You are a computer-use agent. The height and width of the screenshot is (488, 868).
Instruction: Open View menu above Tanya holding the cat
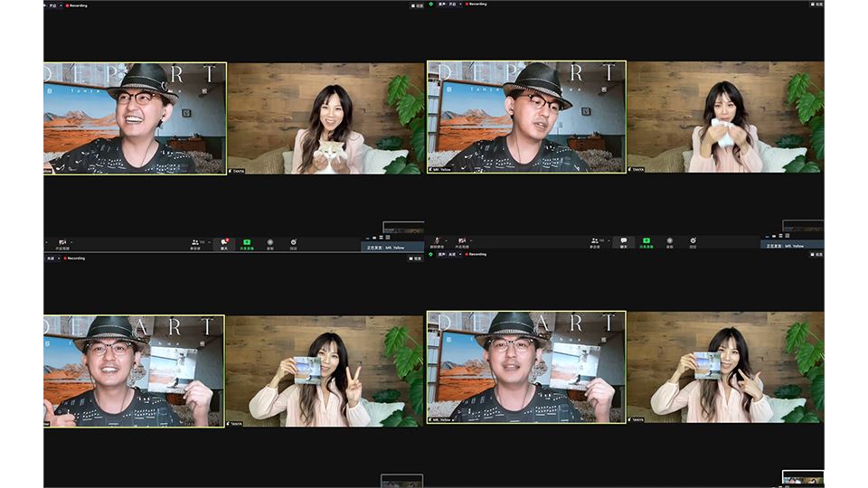(x=414, y=5)
